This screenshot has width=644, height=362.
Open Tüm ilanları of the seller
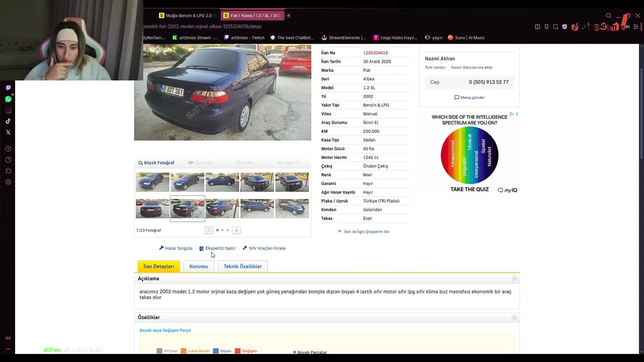[435, 67]
